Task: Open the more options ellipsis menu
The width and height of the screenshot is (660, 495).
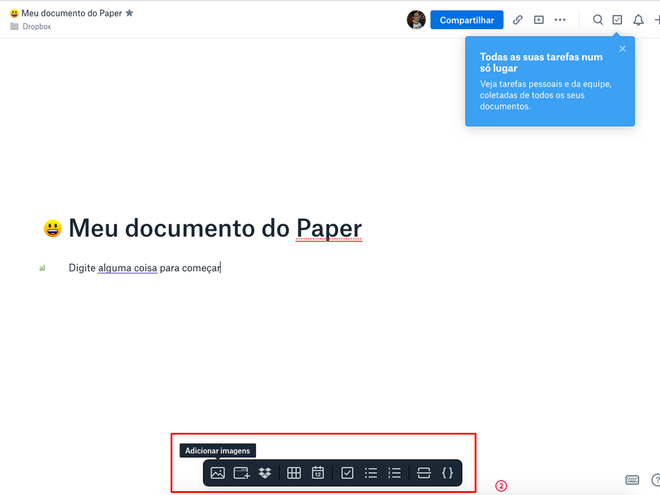Action: click(560, 20)
